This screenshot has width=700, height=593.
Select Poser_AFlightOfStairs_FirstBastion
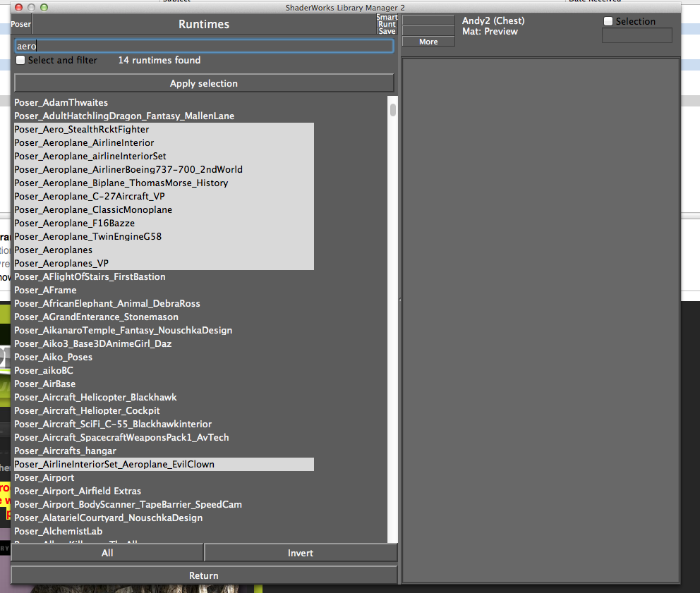(x=164, y=276)
